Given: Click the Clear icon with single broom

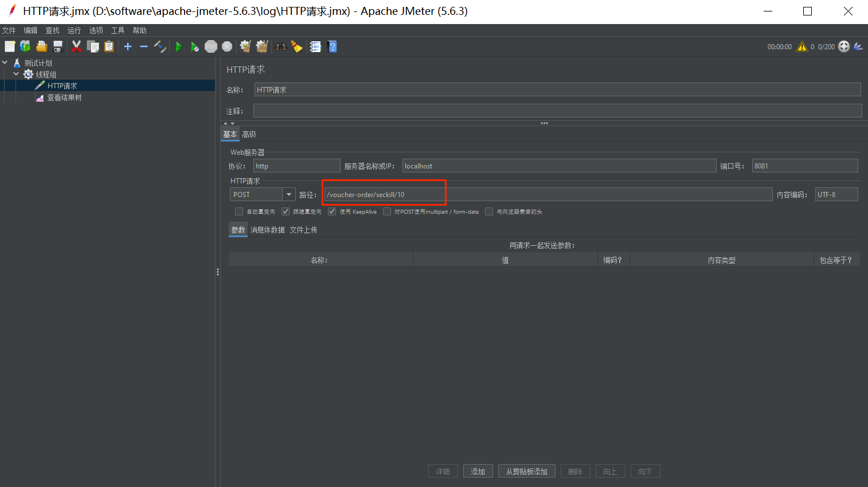Looking at the screenshot, I should coord(245,46).
